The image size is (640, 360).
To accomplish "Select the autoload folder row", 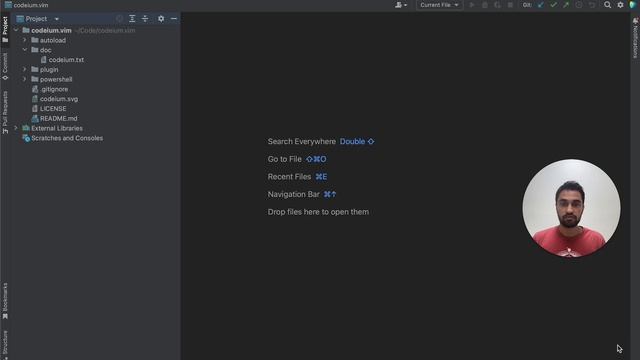I will pyautogui.click(x=49, y=40).
